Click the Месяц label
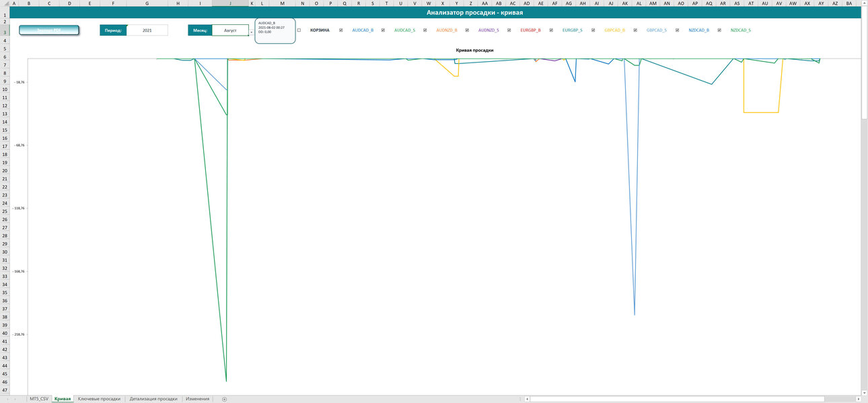Screen dimensions: 868x403 tap(200, 30)
